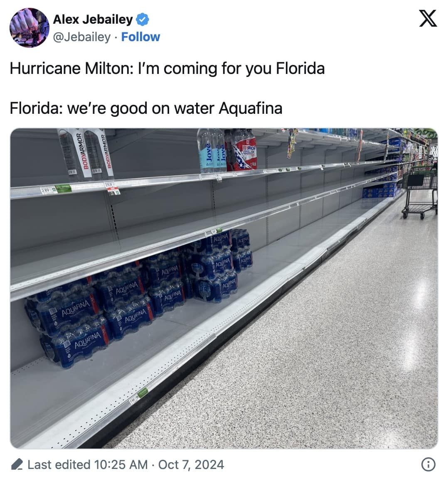Click the BodyArmor bottles on top shelf
448x481 pixels.
coord(86,154)
